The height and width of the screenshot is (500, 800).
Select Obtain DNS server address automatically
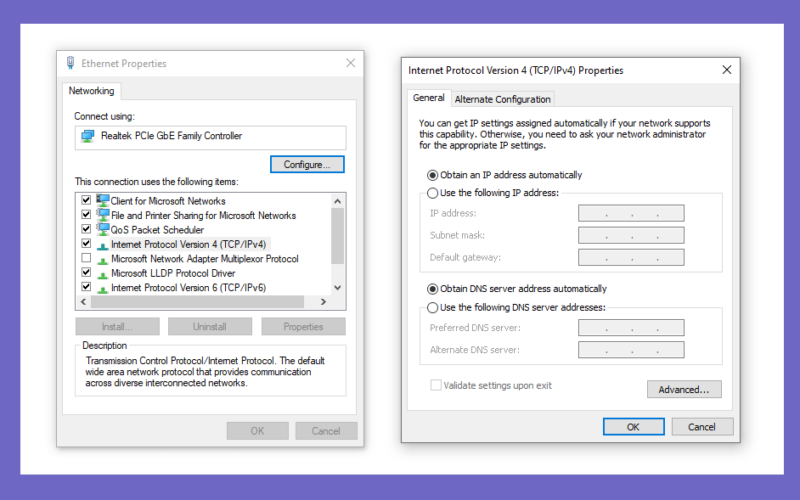433,289
